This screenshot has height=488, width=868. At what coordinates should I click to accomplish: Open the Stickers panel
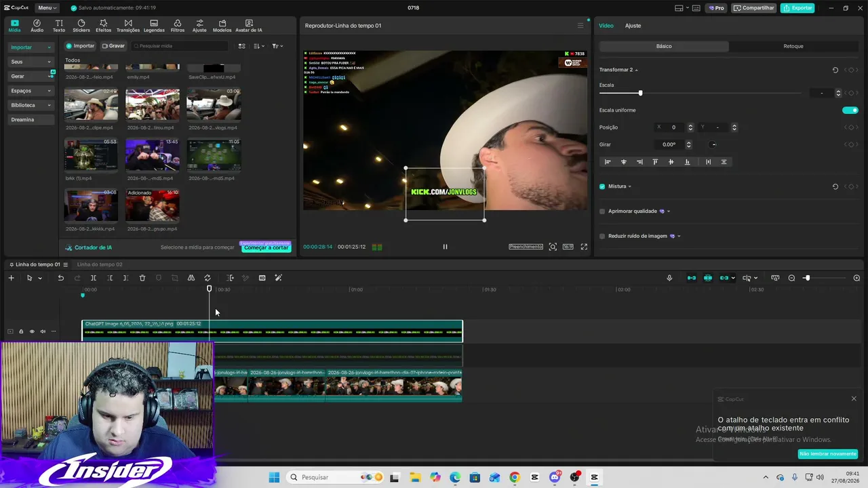pyautogui.click(x=81, y=26)
